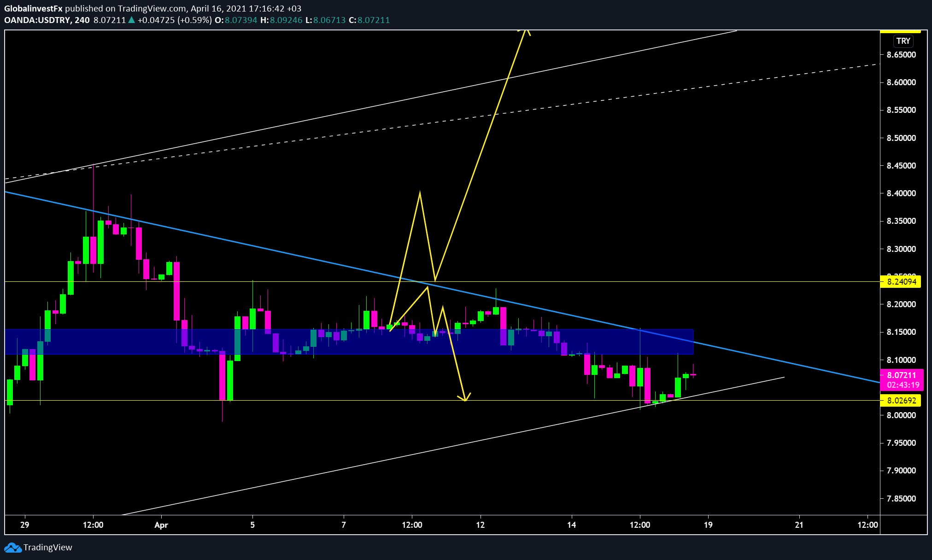Click the OANDA:USDTRY, 240 symbol title

[x=47, y=20]
